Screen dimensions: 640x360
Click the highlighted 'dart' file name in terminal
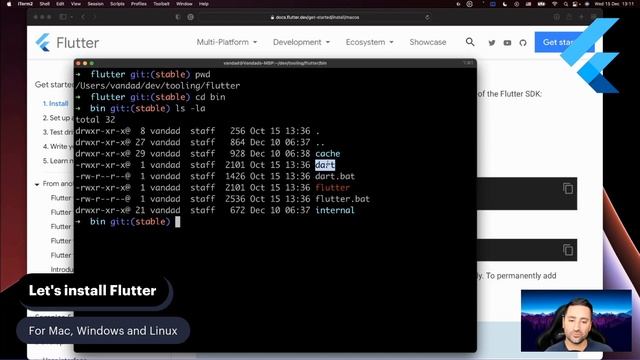[x=325, y=165]
